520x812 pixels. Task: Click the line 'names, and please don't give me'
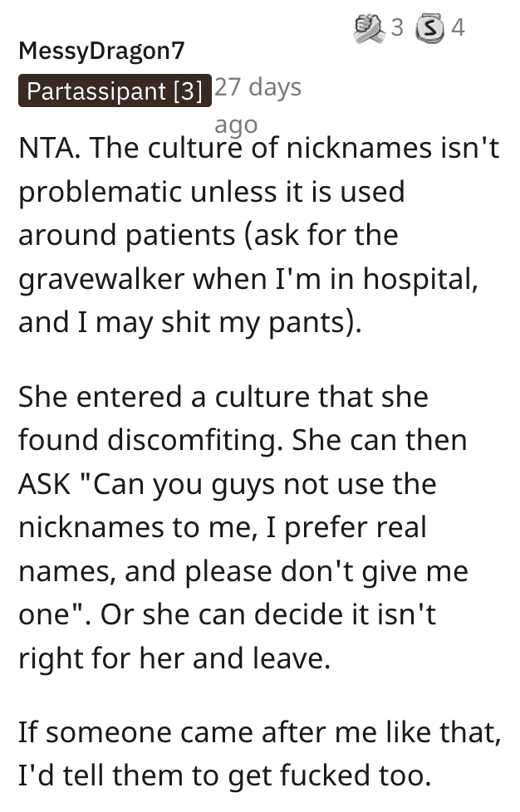pyautogui.click(x=243, y=572)
